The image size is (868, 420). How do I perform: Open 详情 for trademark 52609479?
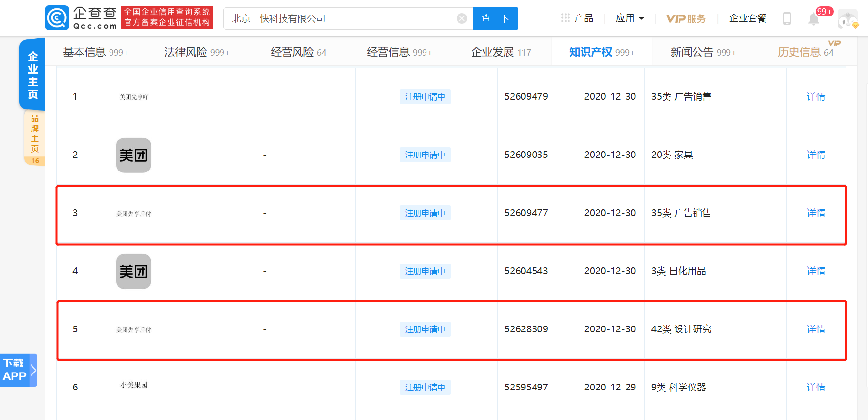[x=816, y=97]
